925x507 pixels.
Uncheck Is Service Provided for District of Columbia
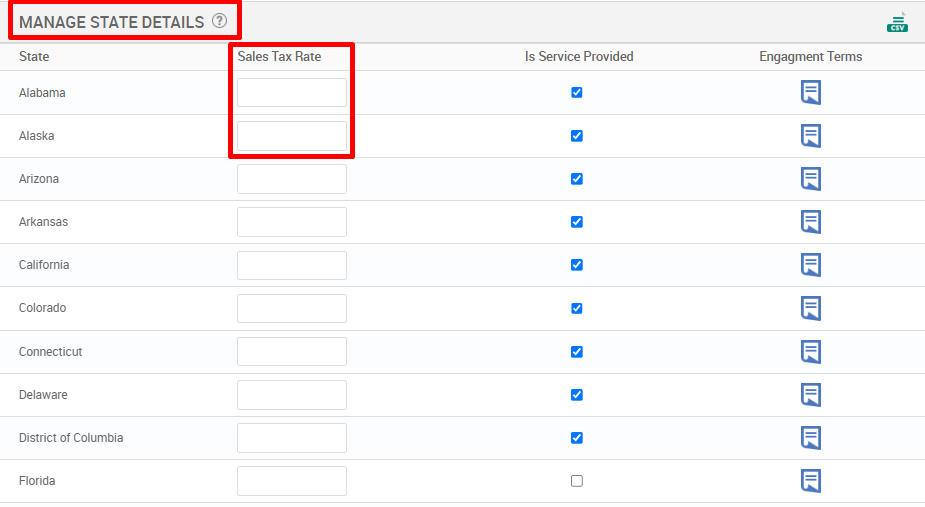pos(577,438)
